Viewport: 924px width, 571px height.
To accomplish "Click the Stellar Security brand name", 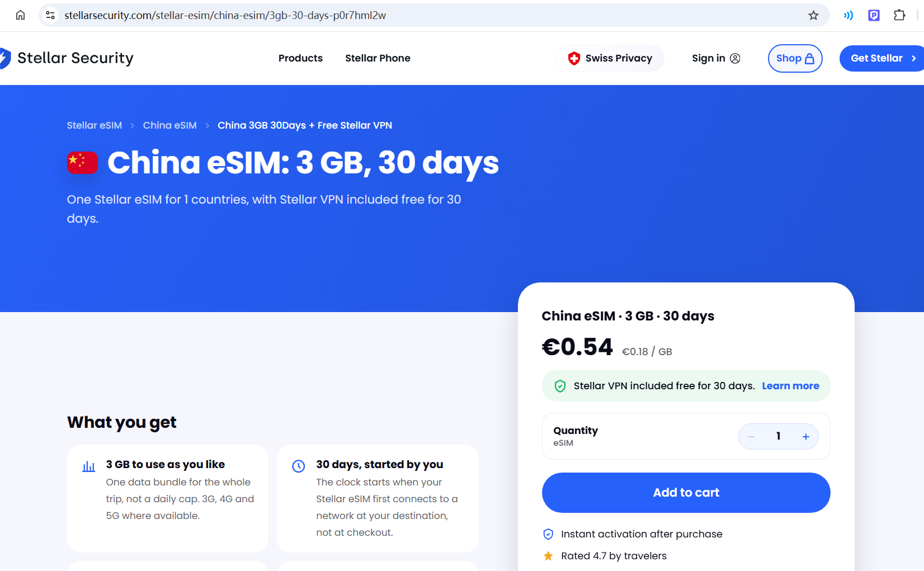I will pyautogui.click(x=76, y=58).
